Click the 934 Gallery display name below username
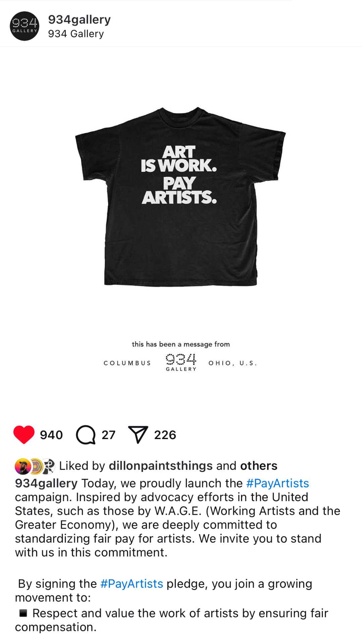362x644 pixels. click(x=76, y=34)
